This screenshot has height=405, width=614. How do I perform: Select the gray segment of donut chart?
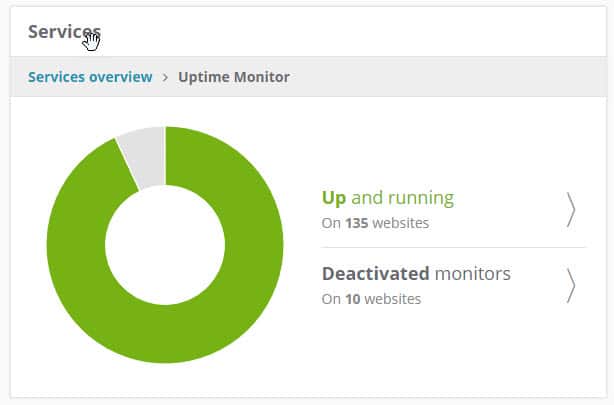[x=146, y=157]
